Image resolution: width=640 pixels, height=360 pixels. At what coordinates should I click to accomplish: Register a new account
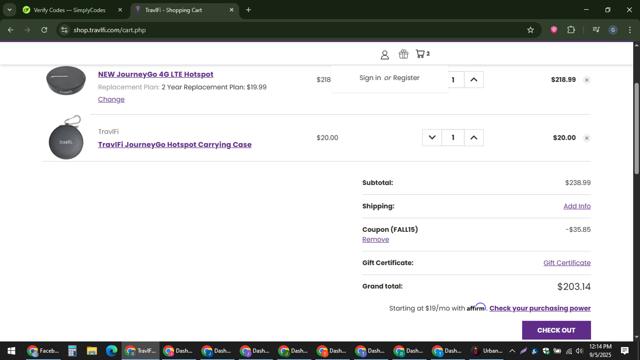406,78
